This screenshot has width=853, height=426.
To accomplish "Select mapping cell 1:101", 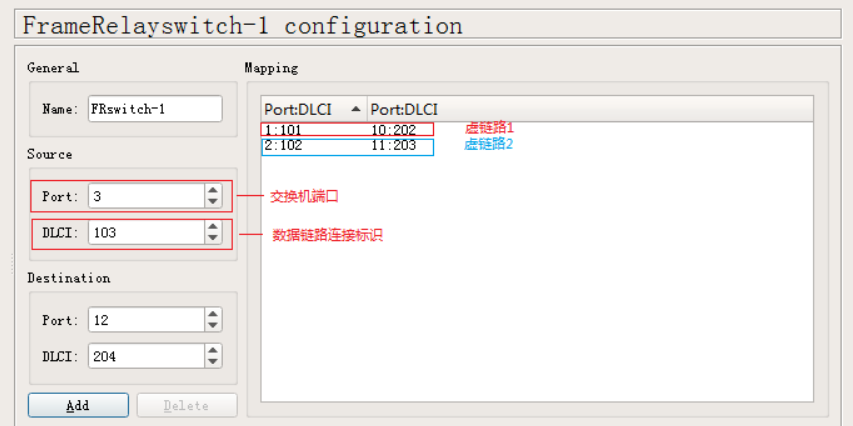I will pyautogui.click(x=283, y=130).
